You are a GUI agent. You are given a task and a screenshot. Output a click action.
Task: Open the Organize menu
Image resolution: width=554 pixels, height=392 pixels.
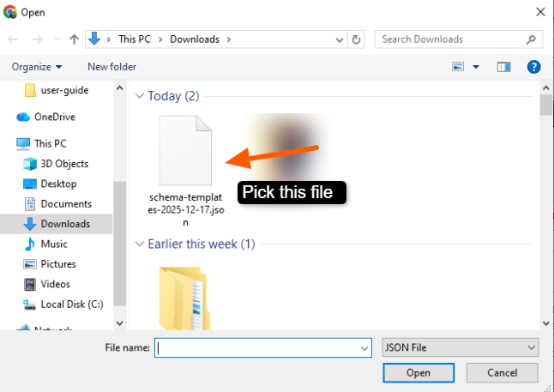tap(37, 67)
